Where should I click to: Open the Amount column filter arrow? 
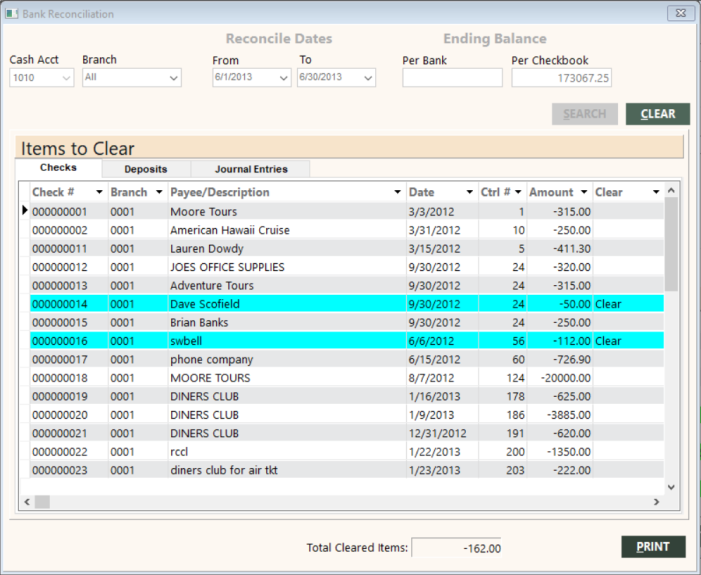click(x=584, y=192)
